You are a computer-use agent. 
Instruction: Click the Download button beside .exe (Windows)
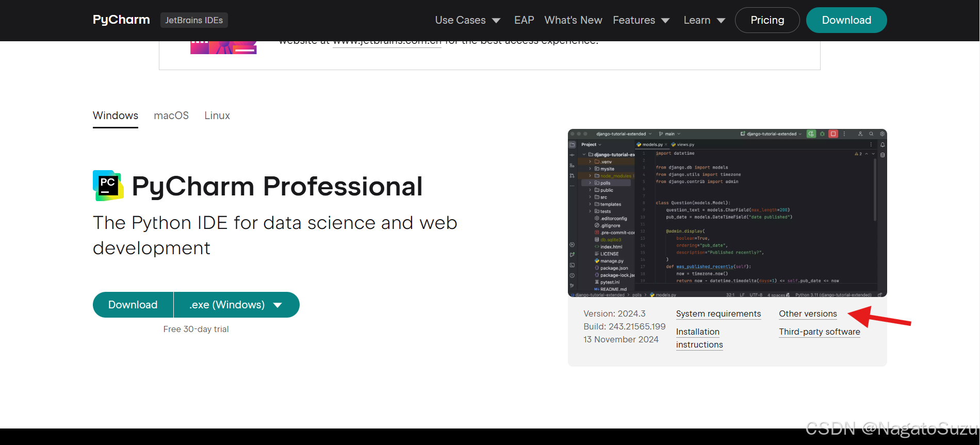[133, 305]
